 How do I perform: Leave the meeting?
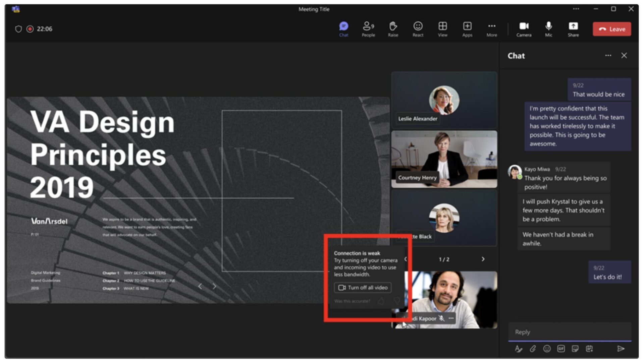611,29
